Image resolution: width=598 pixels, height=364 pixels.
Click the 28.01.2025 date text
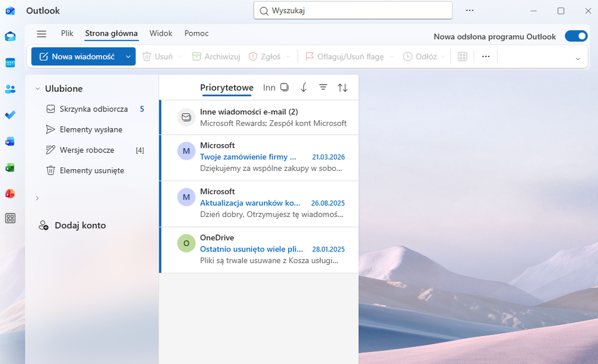pyautogui.click(x=328, y=250)
